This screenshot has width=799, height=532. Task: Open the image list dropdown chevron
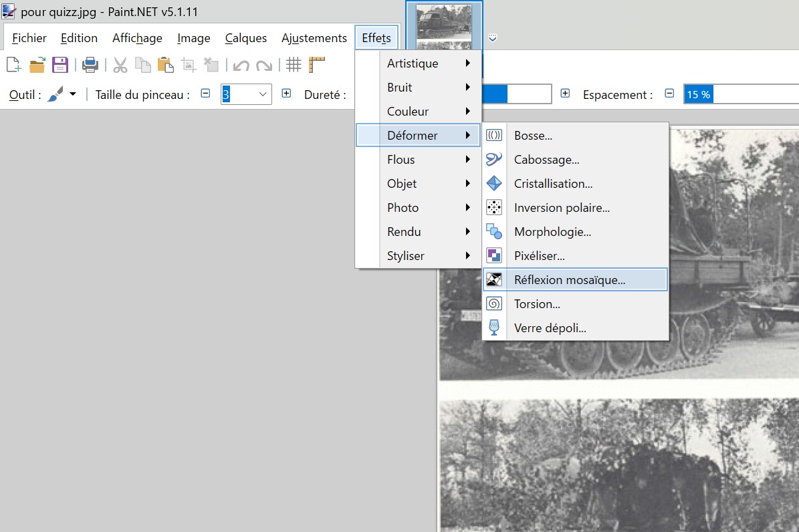(x=492, y=38)
